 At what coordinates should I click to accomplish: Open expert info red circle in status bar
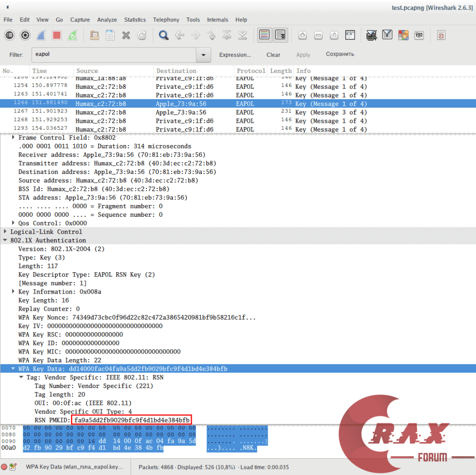(x=4, y=467)
